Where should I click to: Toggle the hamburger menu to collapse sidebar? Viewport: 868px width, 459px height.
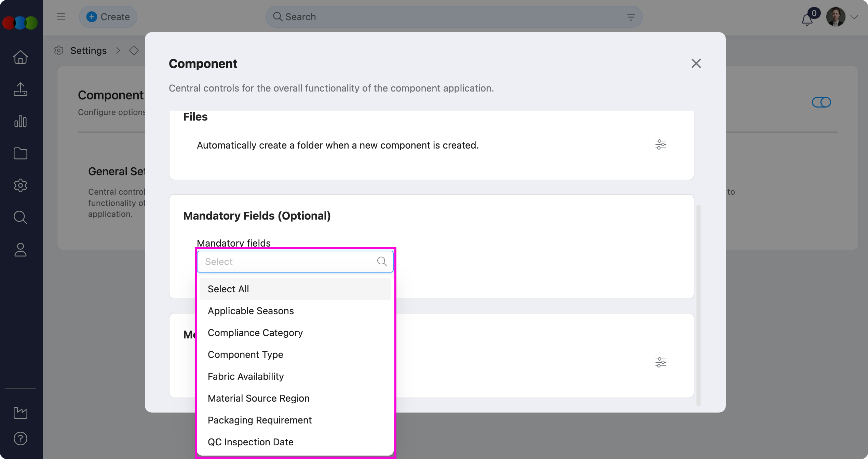point(61,16)
